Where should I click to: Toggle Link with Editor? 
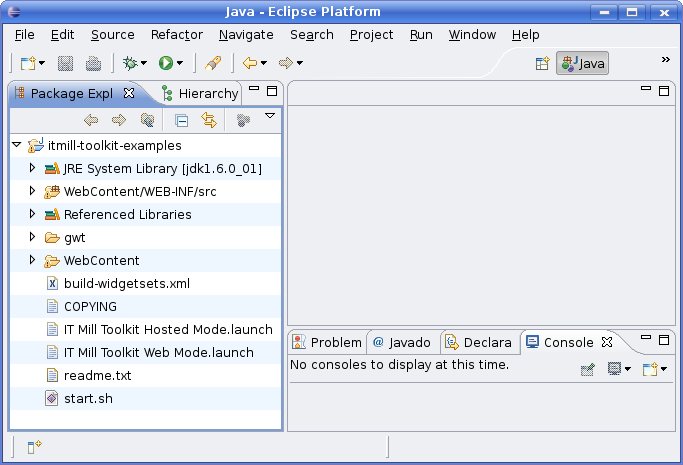[x=209, y=120]
